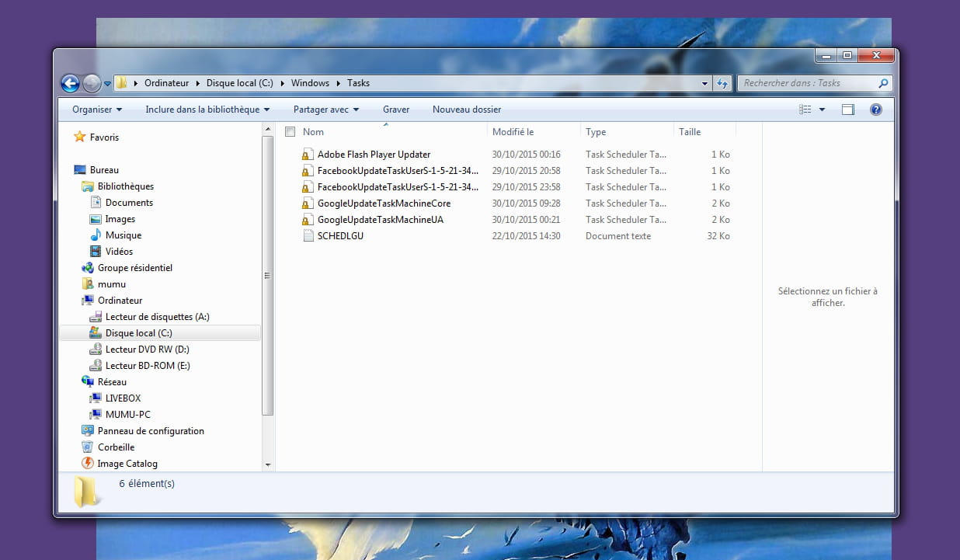
Task: Click Ordinateur in the address breadcrumb
Action: tap(166, 83)
